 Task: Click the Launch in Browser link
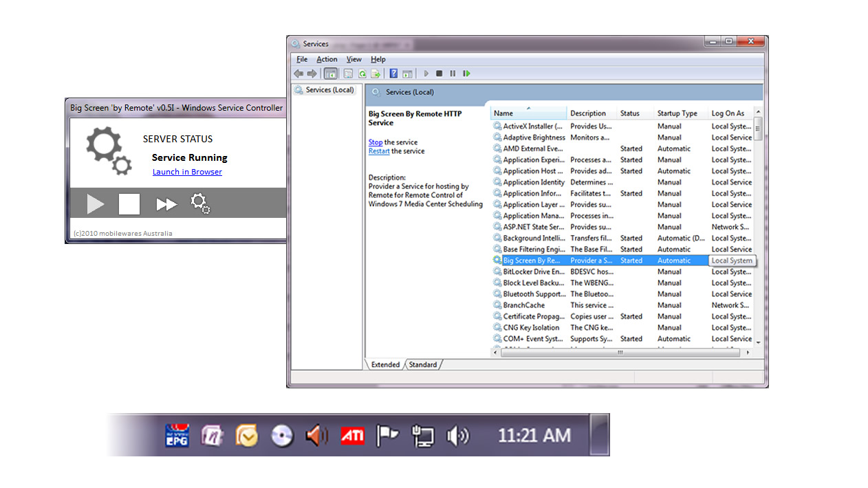[187, 172]
